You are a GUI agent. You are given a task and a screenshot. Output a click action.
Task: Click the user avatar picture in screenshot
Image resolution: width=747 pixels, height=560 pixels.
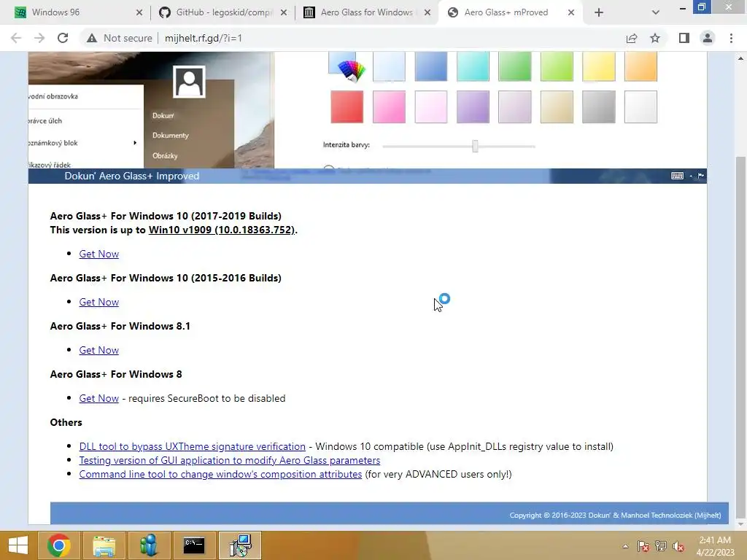point(189,82)
